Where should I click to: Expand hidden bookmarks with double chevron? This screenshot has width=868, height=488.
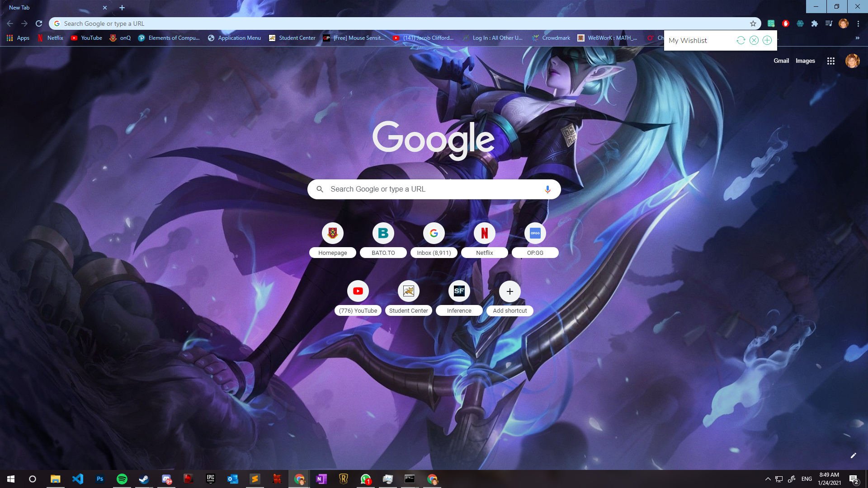[857, 38]
